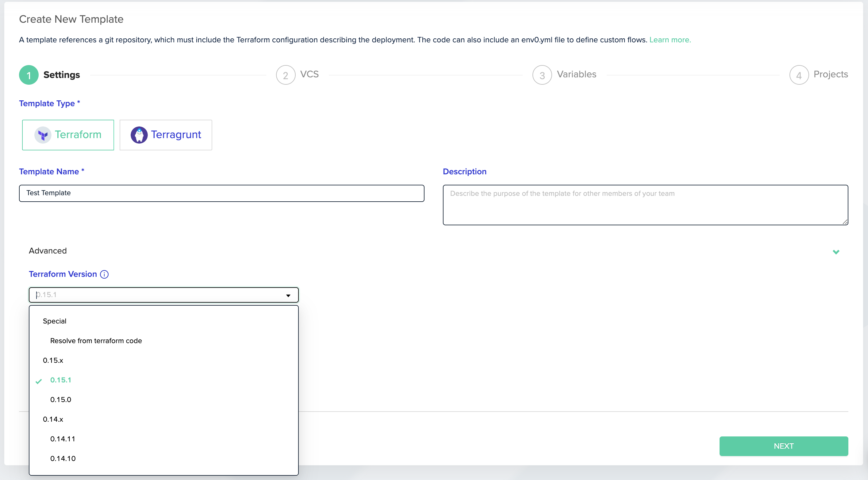Select version 0.15.1 in the list
Viewport: 868px width, 480px height.
(x=61, y=380)
